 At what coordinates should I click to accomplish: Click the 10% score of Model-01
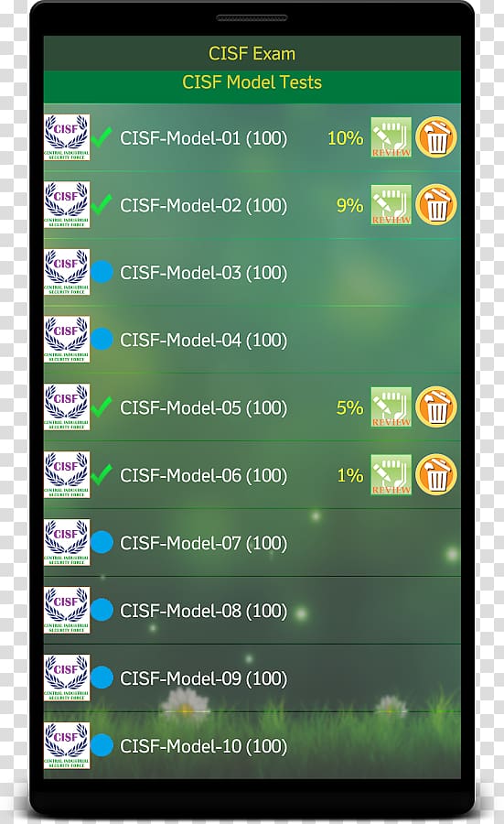345,138
